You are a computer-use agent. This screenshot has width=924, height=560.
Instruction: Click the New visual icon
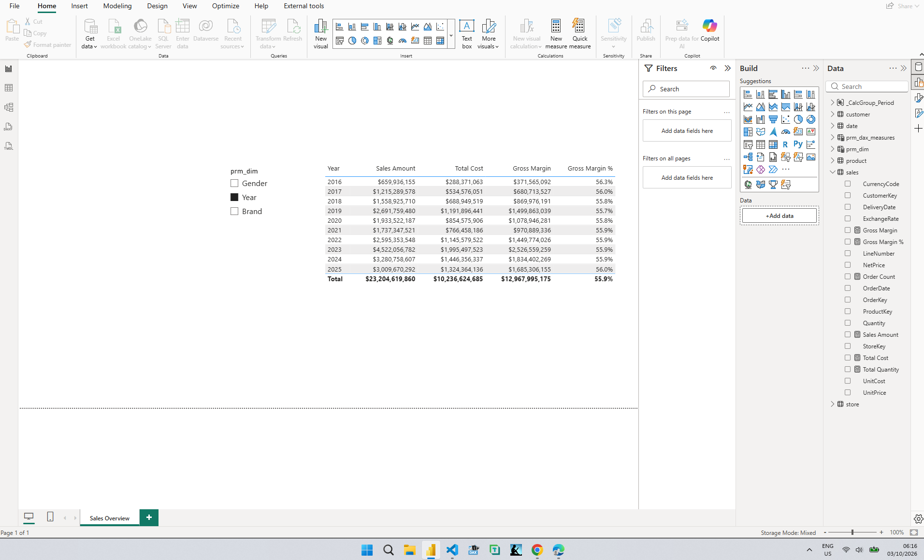(x=321, y=34)
